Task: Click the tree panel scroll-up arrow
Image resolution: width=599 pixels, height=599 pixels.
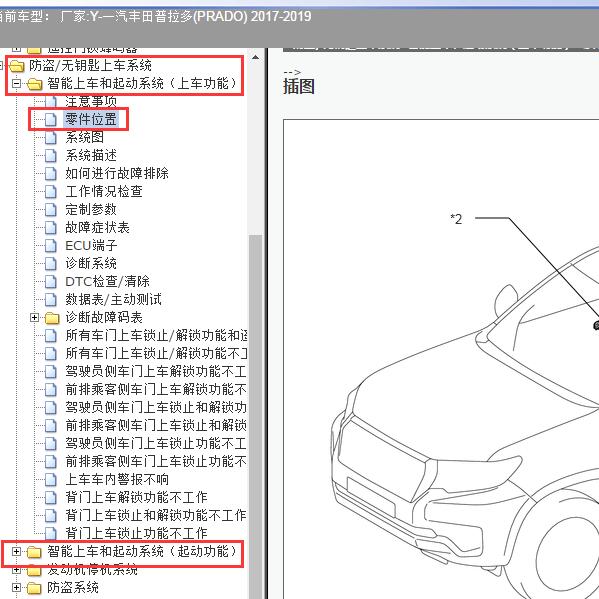Action: click(256, 58)
